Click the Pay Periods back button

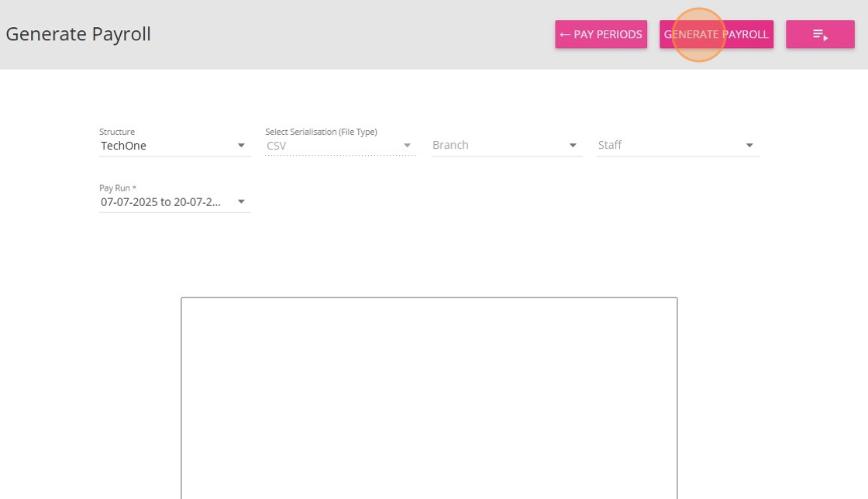tap(601, 34)
